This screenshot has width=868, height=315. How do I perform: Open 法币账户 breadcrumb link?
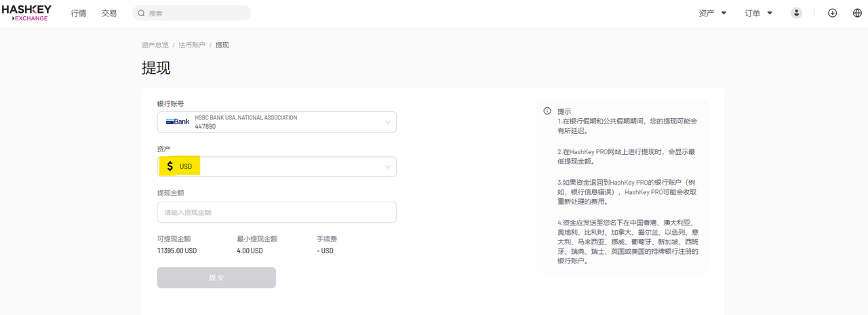[192, 45]
